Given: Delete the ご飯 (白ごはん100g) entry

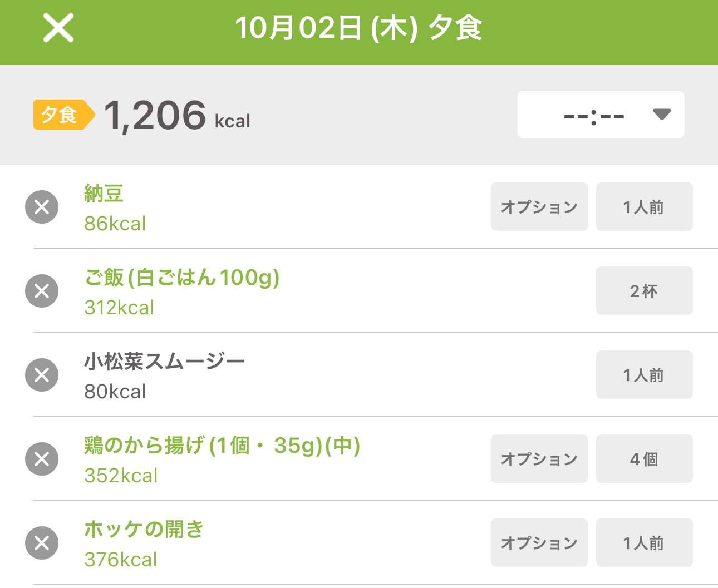Looking at the screenshot, I should click(42, 291).
